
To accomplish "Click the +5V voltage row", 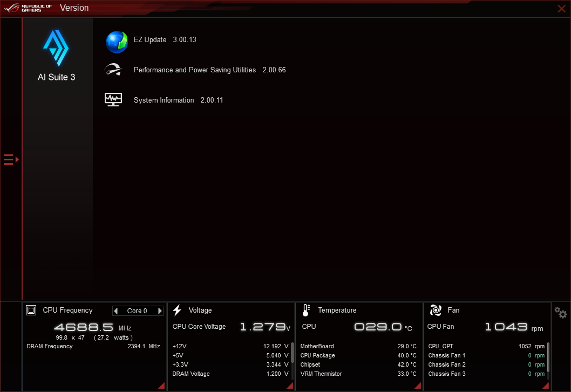I will pos(230,356).
